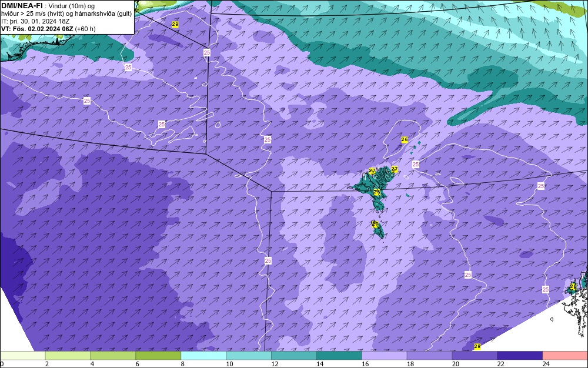Click the legend scale label '12'

point(275,364)
